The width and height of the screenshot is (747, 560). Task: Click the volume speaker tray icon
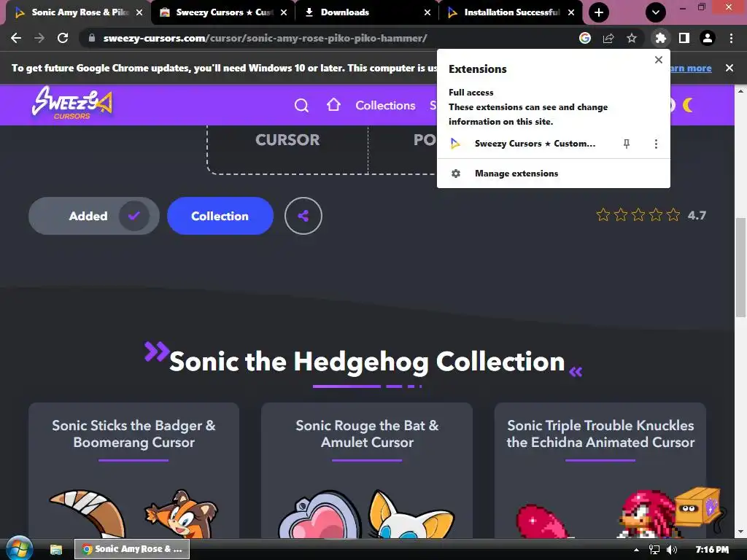click(x=672, y=550)
